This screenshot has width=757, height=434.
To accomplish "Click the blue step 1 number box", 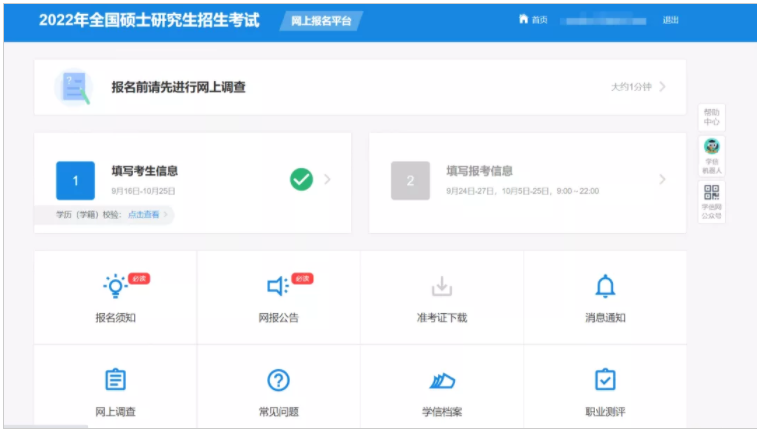I will [75, 181].
